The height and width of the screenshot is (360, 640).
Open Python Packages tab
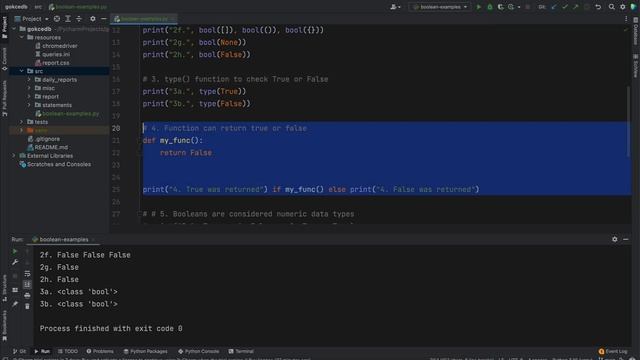[x=146, y=351]
